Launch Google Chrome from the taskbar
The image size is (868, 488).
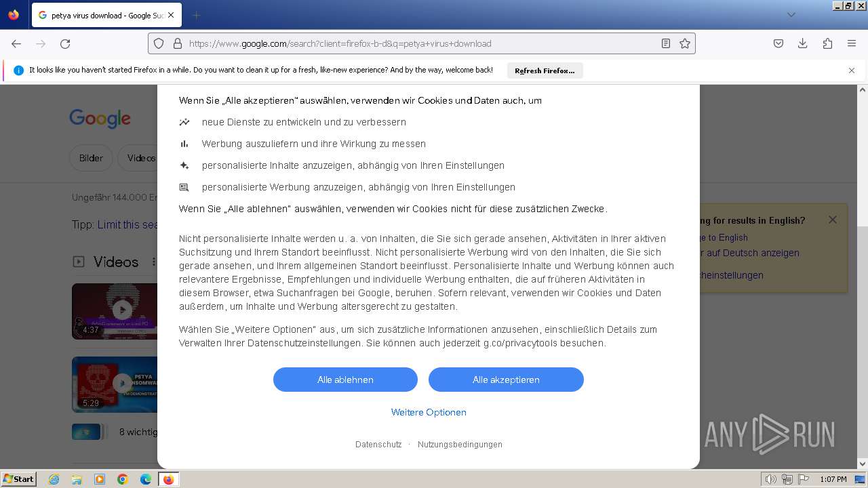tap(123, 479)
